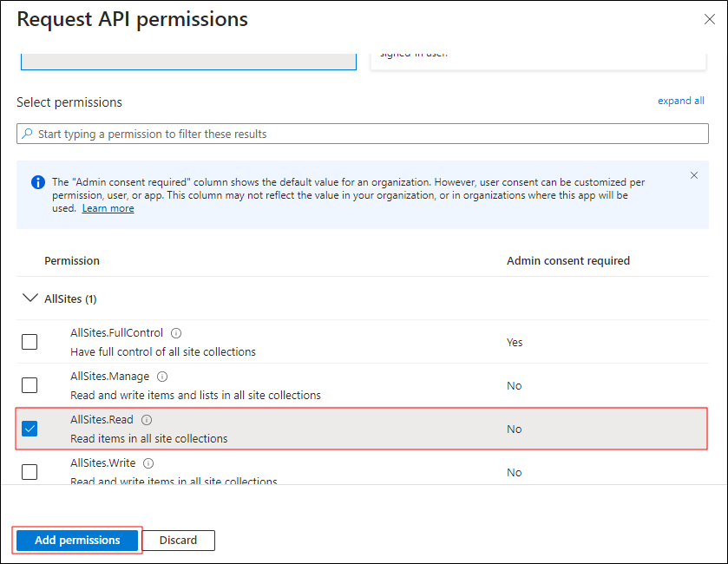Enable the AllSites.FullControl checkbox
Viewport: 728px width, 564px height.
click(30, 342)
